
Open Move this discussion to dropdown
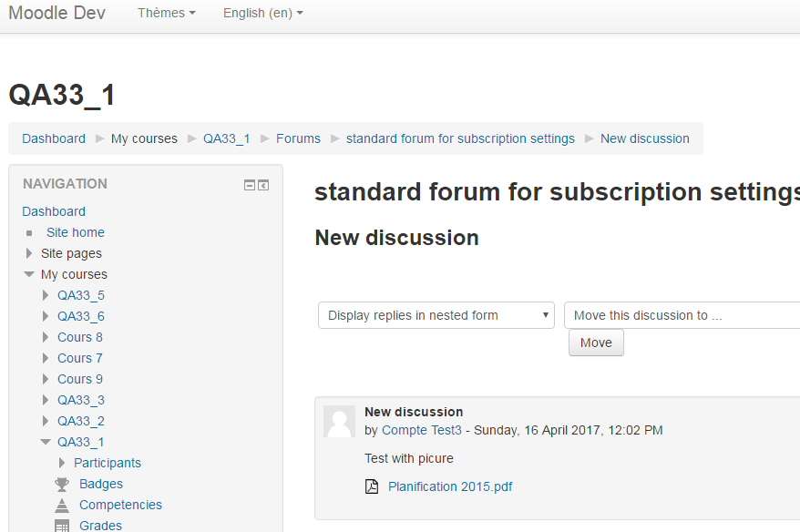(682, 315)
